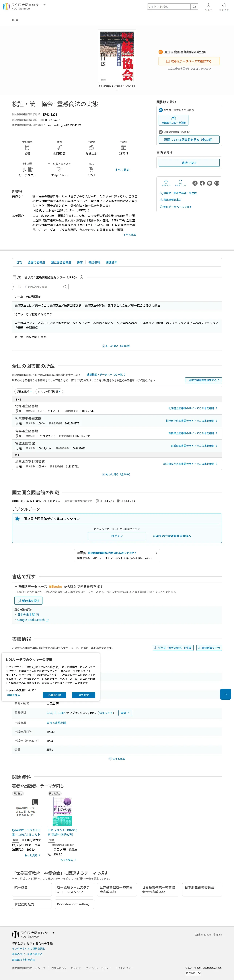The image size is (234, 980).
Task: Click the book cover thumbnail
Action: [117, 56]
